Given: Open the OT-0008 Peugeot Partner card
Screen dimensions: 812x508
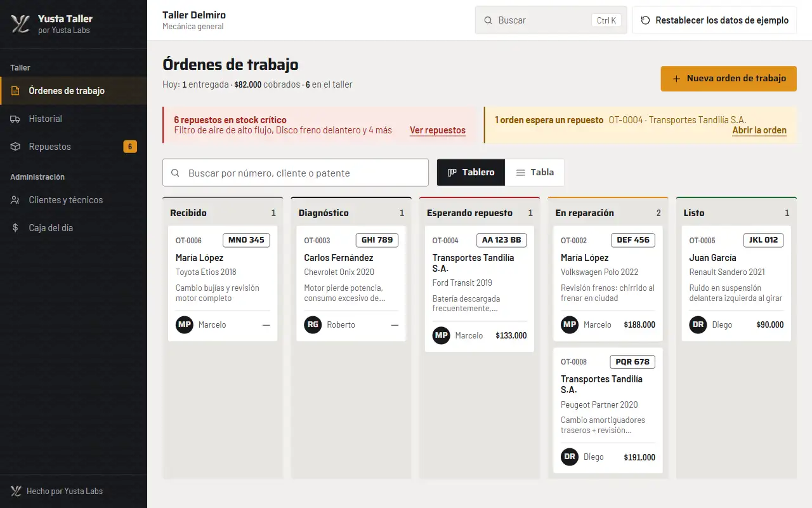Looking at the screenshot, I should (x=608, y=410).
